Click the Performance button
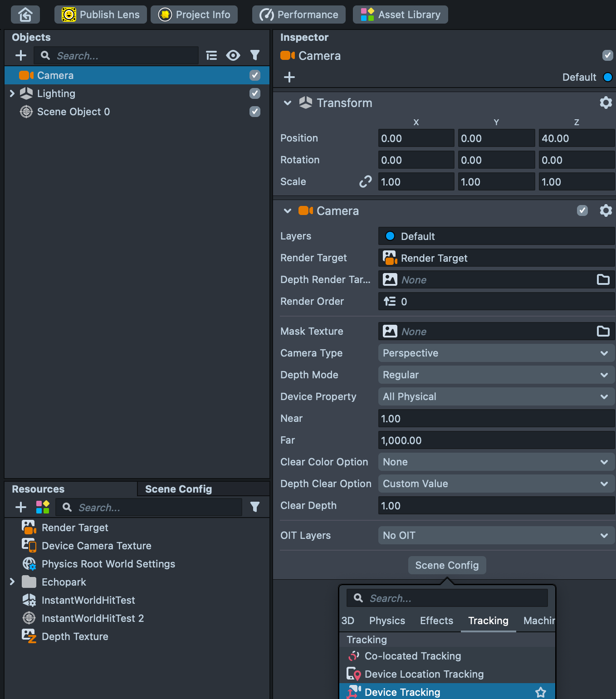 (299, 15)
